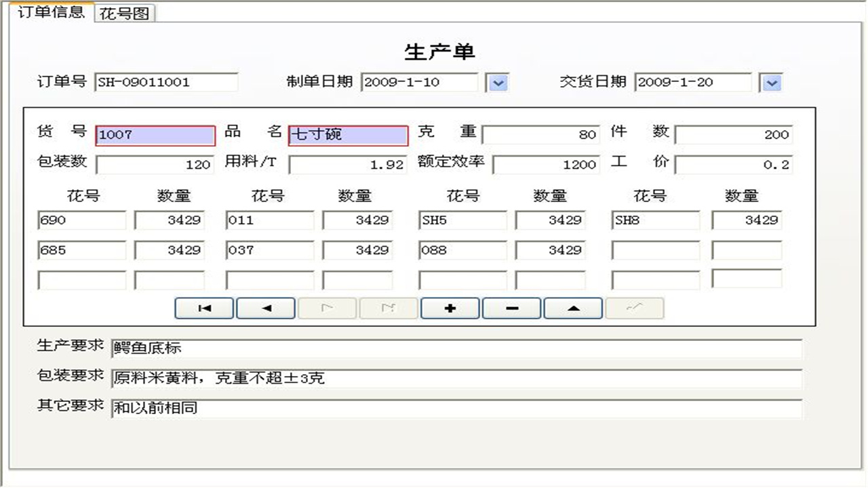Click the edit record triangle button
The image size is (868, 488).
pyautogui.click(x=573, y=308)
